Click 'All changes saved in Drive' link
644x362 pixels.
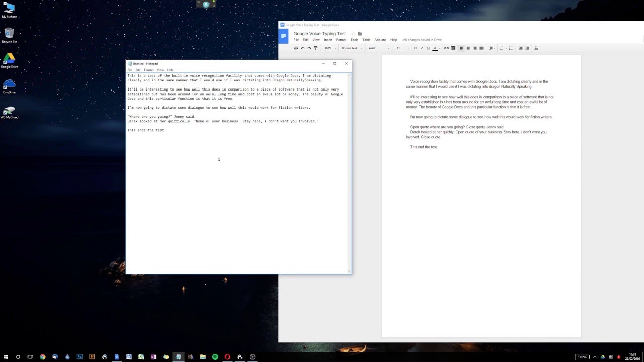[422, 40]
